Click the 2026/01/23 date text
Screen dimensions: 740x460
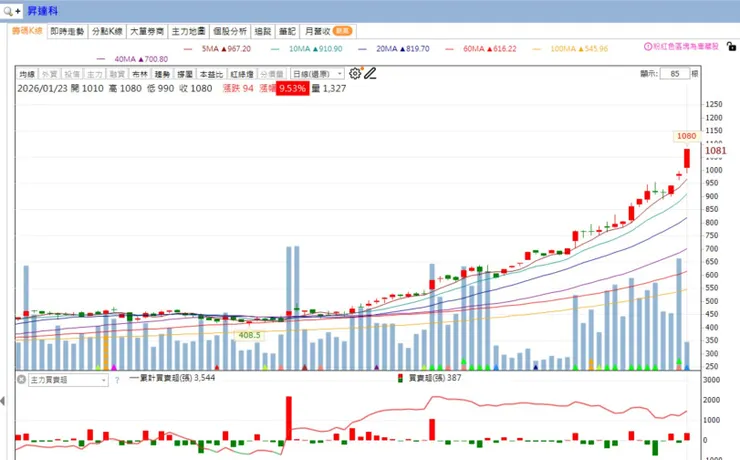click(42, 88)
